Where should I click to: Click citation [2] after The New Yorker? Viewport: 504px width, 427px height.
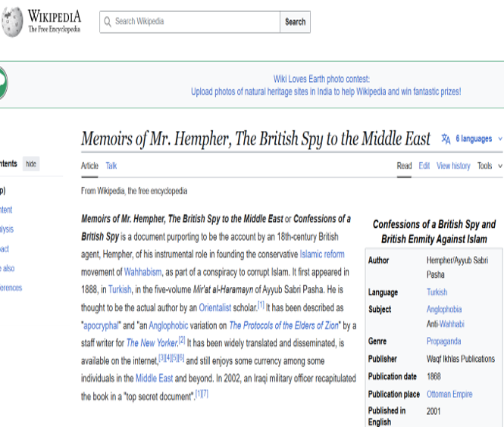click(182, 340)
